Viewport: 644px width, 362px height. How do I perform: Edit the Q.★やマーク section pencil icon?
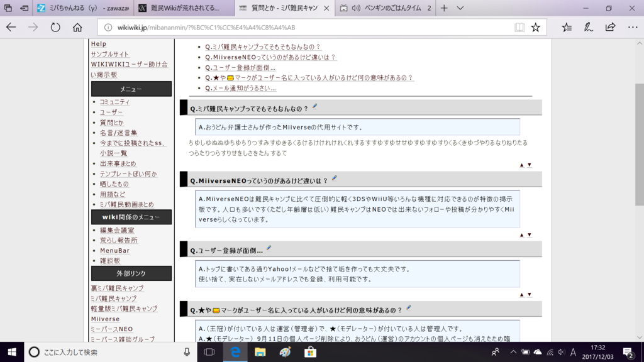click(408, 308)
